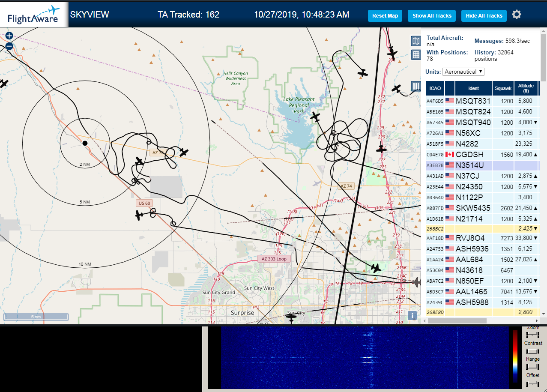
Task: Adjust the Contrast slider in waterfall panel
Action: [533, 350]
